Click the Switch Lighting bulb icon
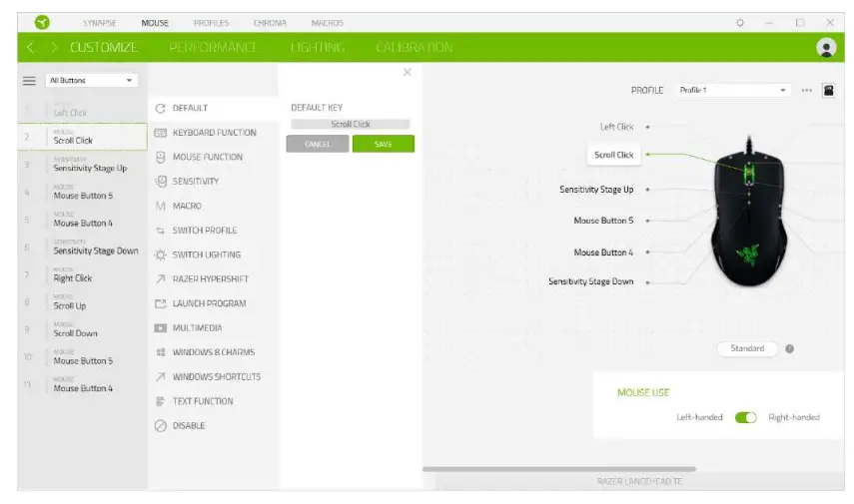854x504 pixels. (x=160, y=254)
